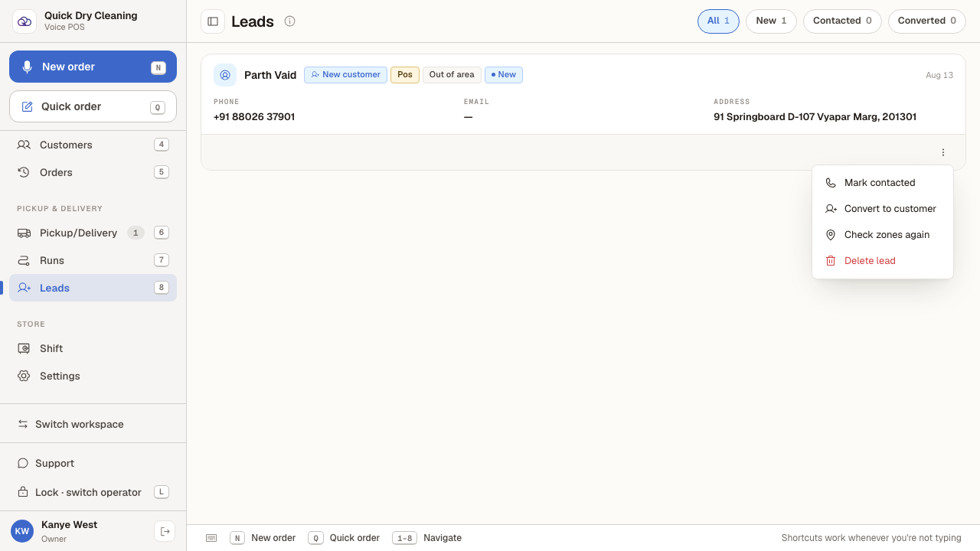Select Leads in the sidebar

93,288
